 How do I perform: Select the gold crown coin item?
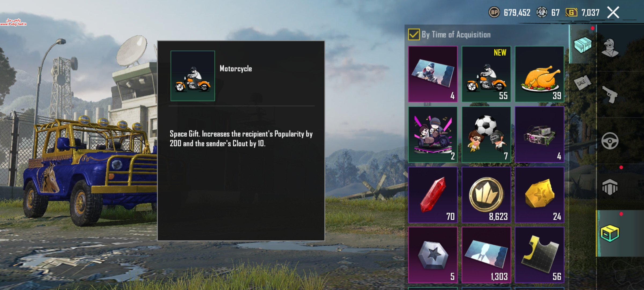(486, 195)
